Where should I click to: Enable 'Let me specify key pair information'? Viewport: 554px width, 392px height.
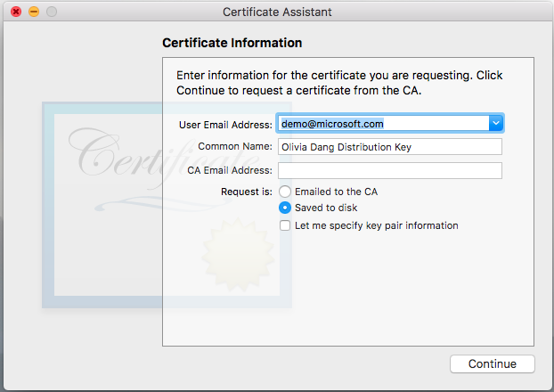tap(285, 225)
